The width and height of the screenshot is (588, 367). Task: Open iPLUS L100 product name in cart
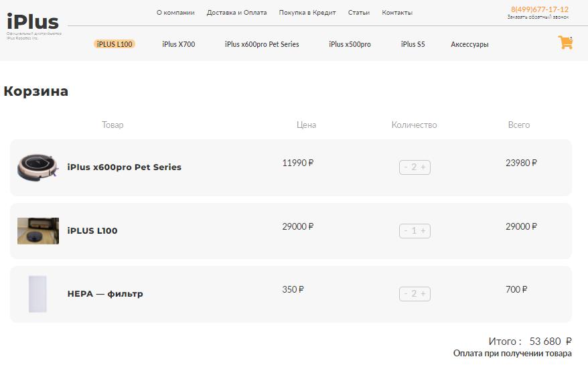92,231
